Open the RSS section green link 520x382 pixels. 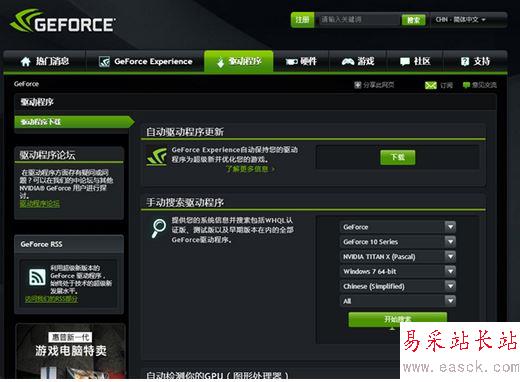pos(51,299)
